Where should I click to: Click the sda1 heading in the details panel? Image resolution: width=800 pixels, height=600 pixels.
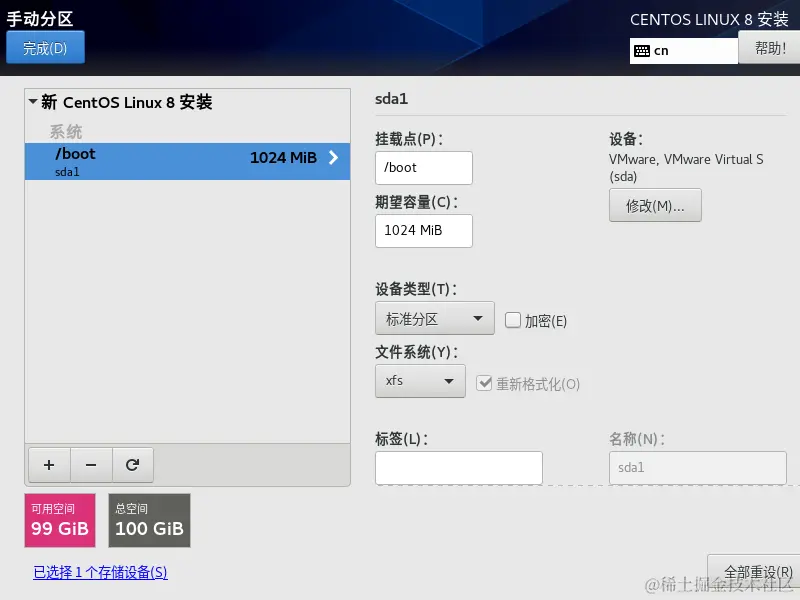click(391, 98)
